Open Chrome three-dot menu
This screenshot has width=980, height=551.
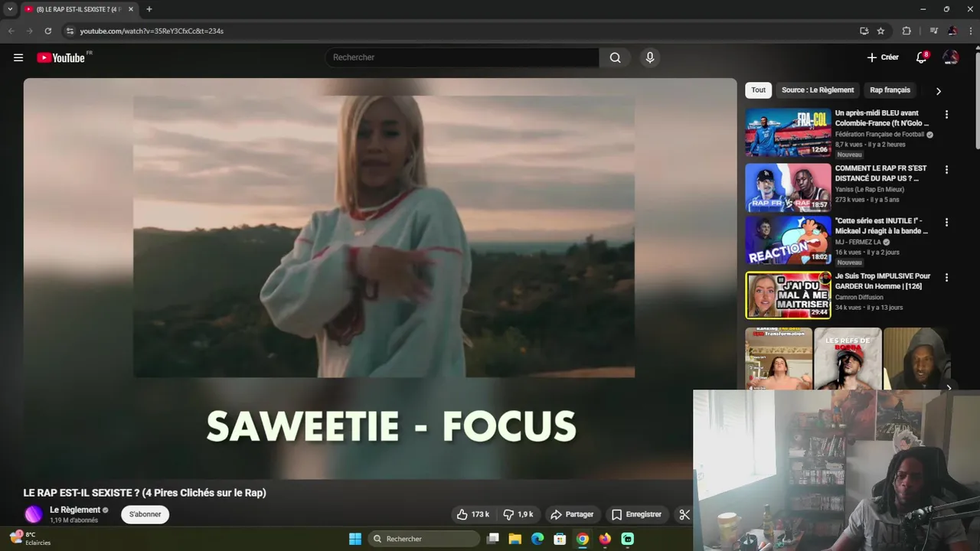[969, 31]
